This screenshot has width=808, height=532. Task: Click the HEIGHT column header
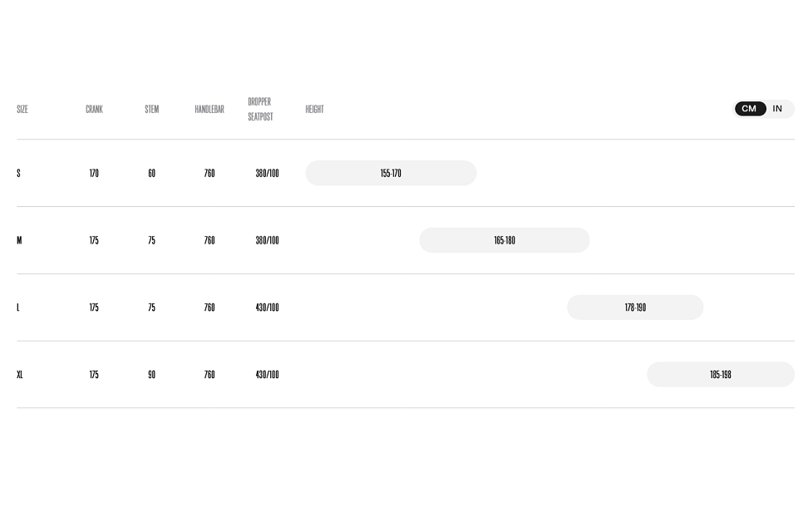pos(315,109)
